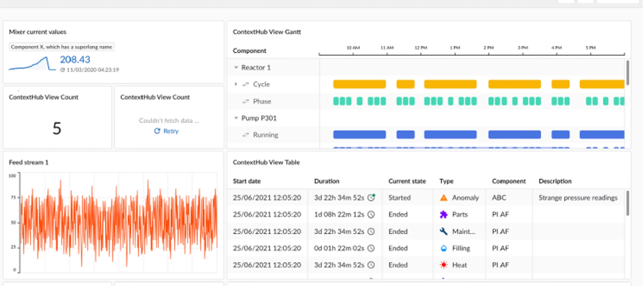Click the Parts puzzle piece icon
Viewport: 644px width, 286px height.
(x=443, y=214)
